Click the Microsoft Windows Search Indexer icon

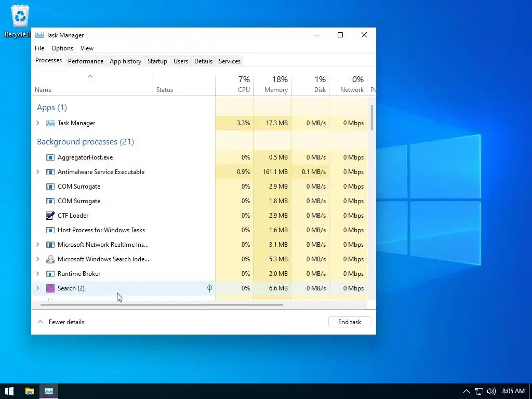[50, 259]
